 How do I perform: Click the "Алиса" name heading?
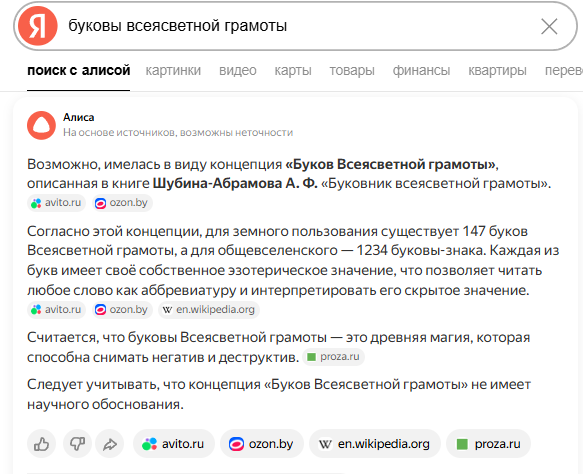coord(78,117)
